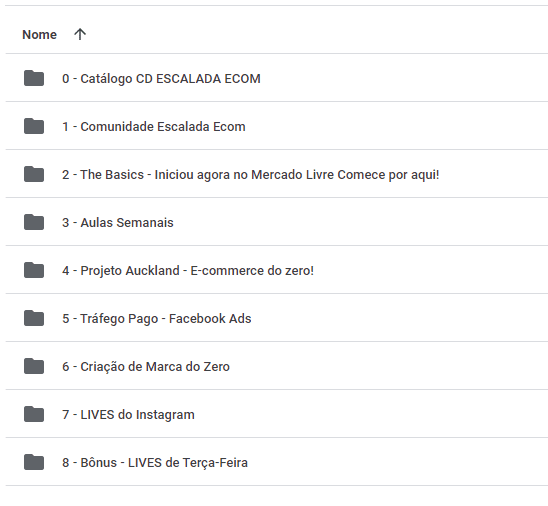This screenshot has height=506, width=548.
Task: Click the Nome column header
Action: click(x=39, y=35)
